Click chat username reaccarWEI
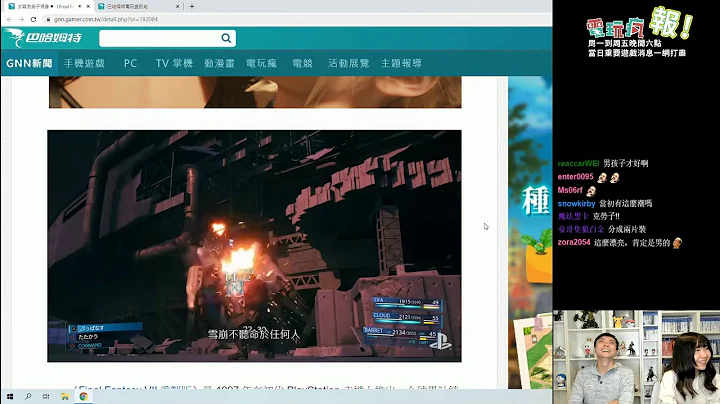Viewport: 720px width, 404px height. 578,163
